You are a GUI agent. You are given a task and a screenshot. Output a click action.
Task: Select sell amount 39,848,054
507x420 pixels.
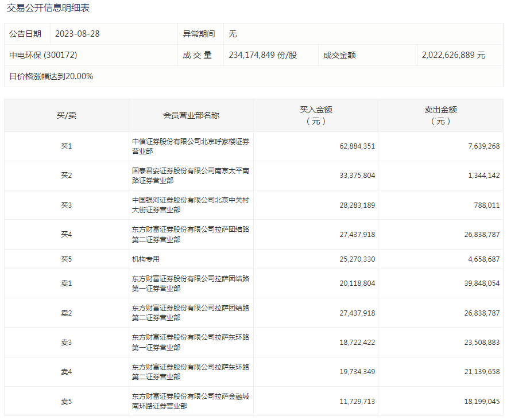pos(482,283)
